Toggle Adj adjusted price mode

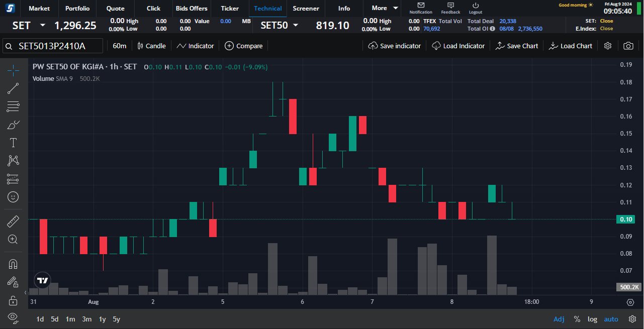click(559, 319)
